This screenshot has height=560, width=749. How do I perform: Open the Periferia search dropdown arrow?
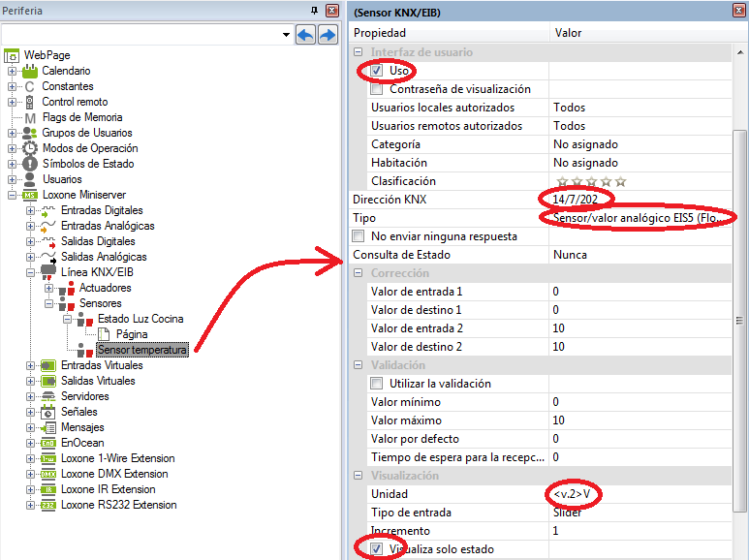(286, 35)
